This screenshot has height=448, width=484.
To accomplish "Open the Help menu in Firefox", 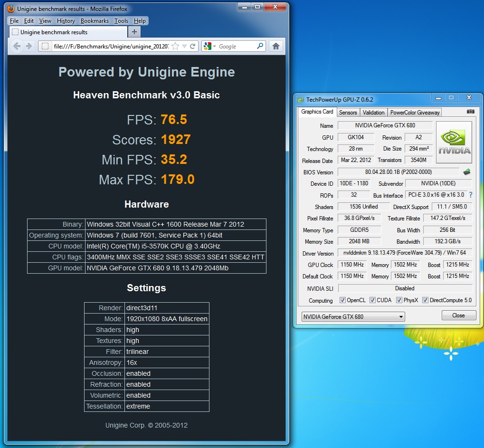I will [140, 21].
